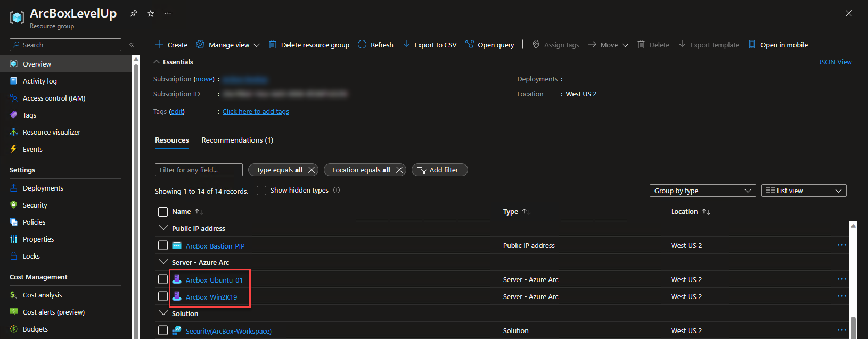Open ArcBox-Bastion-PIP resource
The height and width of the screenshot is (339, 868).
click(x=215, y=246)
